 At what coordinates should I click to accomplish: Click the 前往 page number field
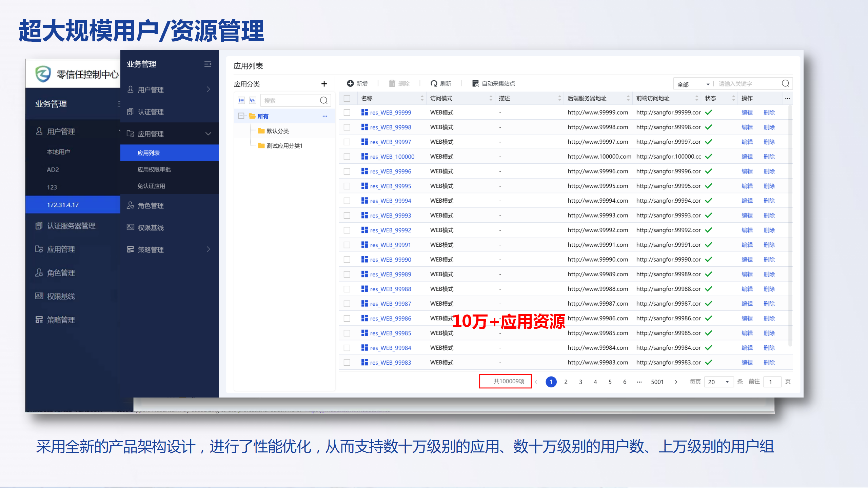772,382
